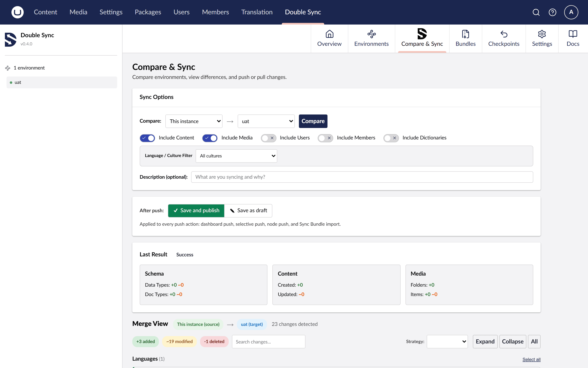Open the 'This instance' source dropdown
Viewport: 588px width, 368px height.
194,121
